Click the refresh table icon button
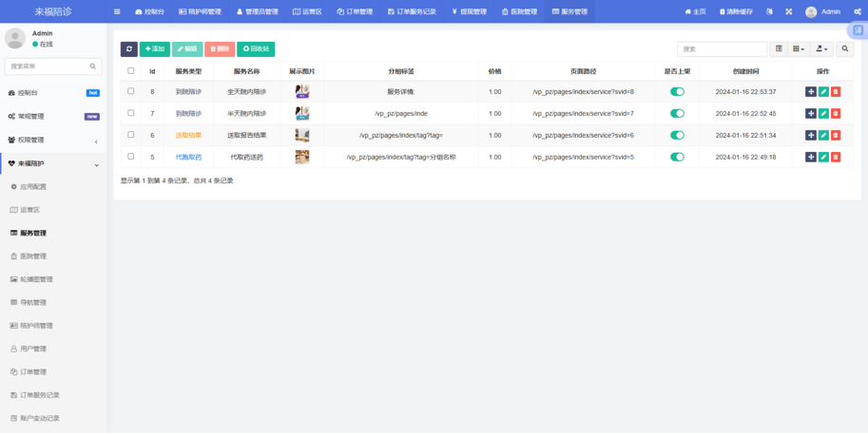Viewport: 868px width, 434px height. click(129, 48)
